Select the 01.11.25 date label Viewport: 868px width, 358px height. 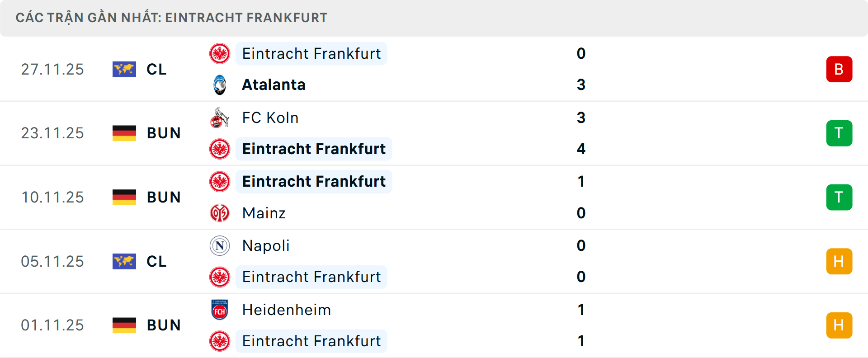click(x=52, y=325)
